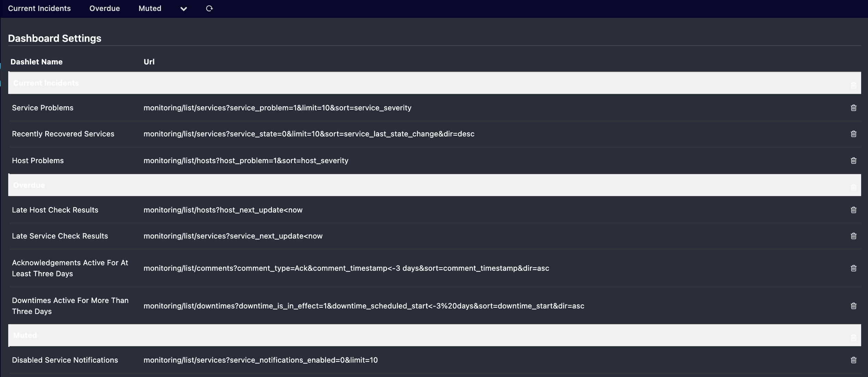
Task: Delete the Muted pane
Action: coord(854,337)
